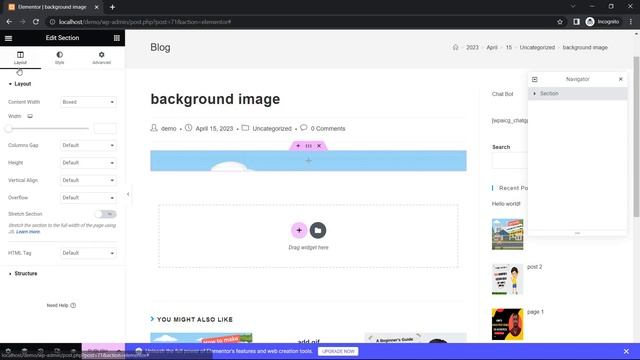Click the house thumbnail in Recent Posts
The image size is (640, 360).
click(x=507, y=234)
